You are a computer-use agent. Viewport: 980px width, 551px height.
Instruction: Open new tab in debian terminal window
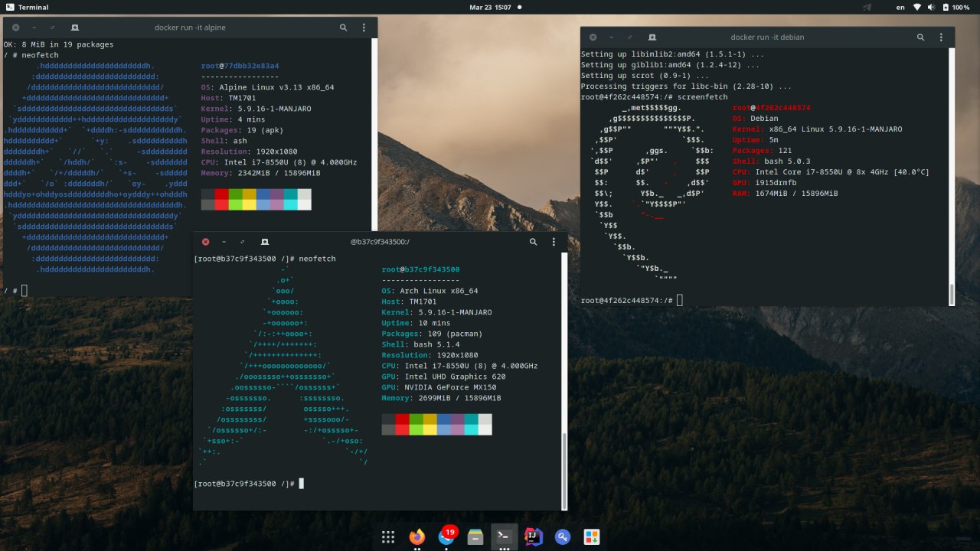click(652, 37)
